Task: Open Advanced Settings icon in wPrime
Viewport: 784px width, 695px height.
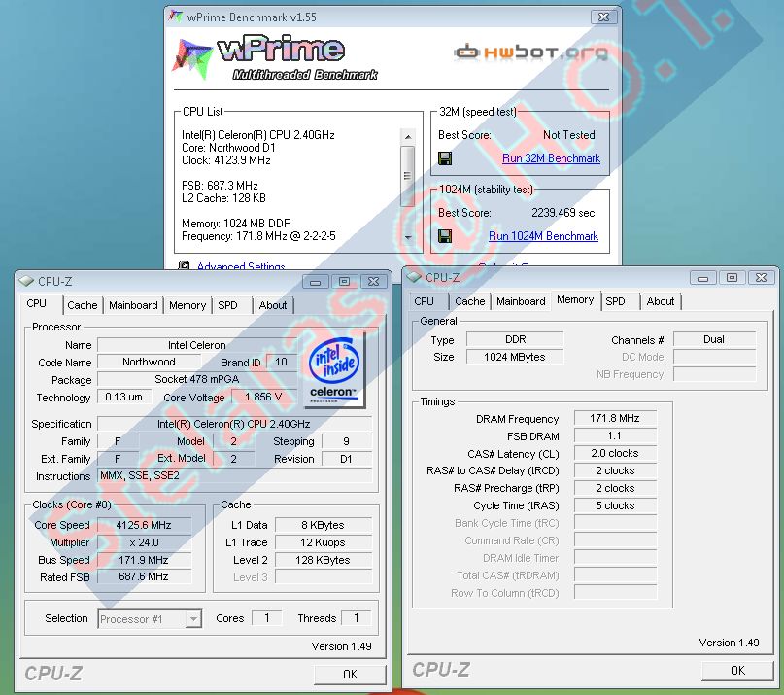Action: click(x=184, y=265)
